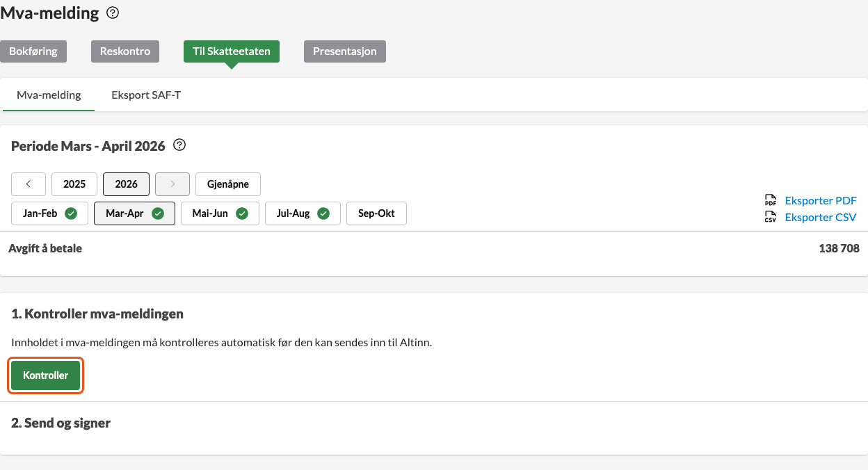Click the Eksporter PDF link
The height and width of the screenshot is (470, 868).
[x=821, y=200]
